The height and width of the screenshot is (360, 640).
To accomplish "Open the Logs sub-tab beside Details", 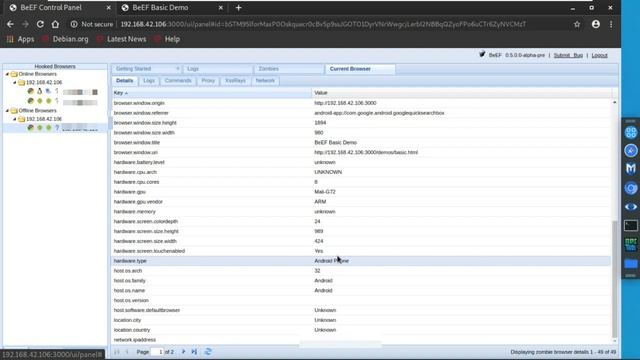I will click(x=149, y=81).
